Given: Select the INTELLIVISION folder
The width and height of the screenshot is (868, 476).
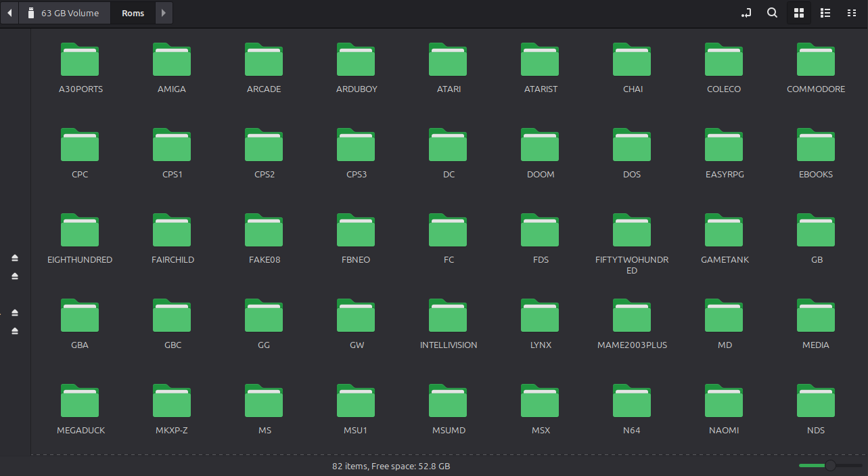Looking at the screenshot, I should [448, 316].
